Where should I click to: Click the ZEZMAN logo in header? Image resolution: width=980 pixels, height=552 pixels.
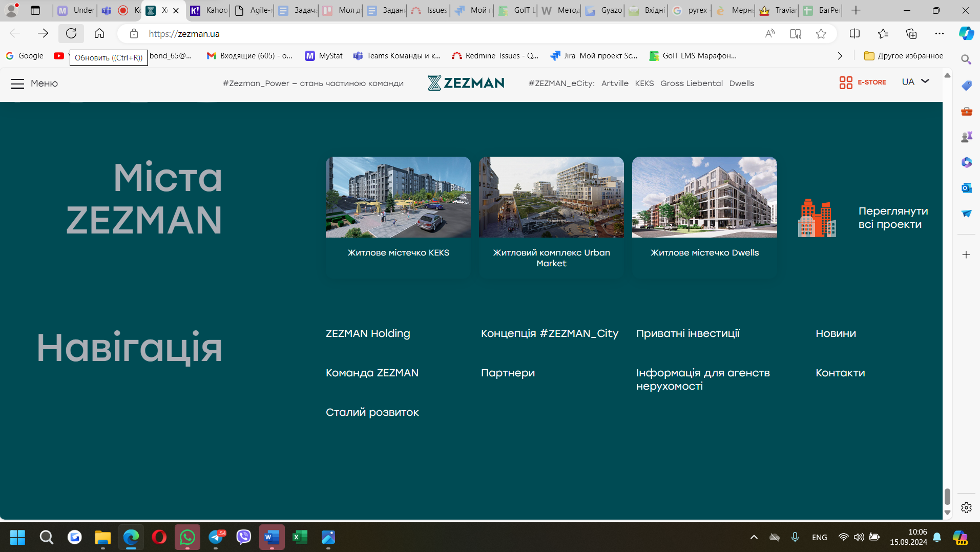click(x=466, y=83)
